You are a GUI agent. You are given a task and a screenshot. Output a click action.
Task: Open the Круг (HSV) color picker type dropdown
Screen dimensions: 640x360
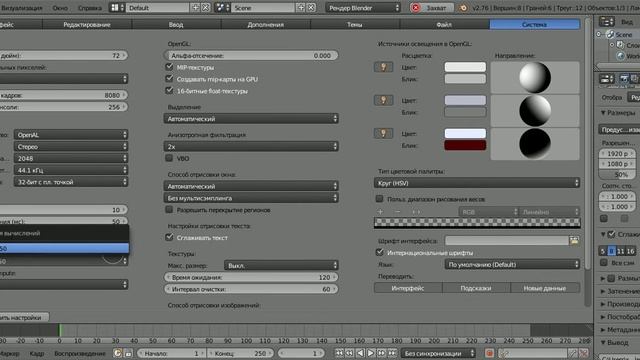[x=477, y=183]
